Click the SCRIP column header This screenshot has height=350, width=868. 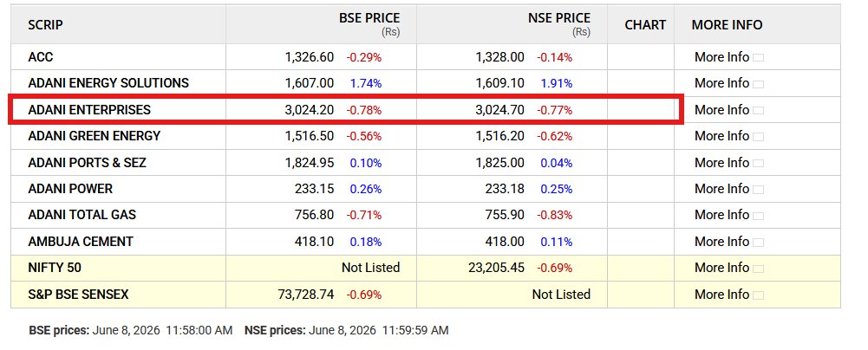pyautogui.click(x=45, y=25)
